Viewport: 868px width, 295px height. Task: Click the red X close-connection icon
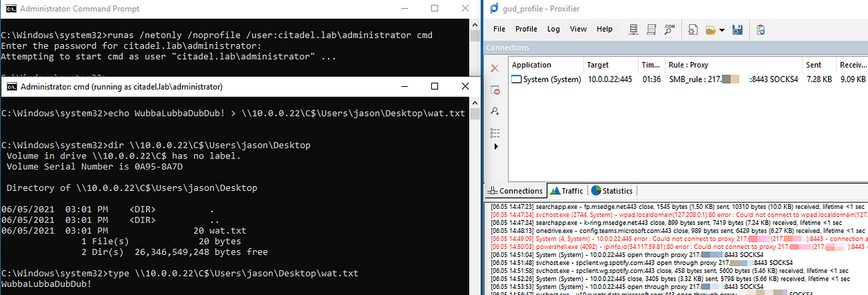(495, 68)
